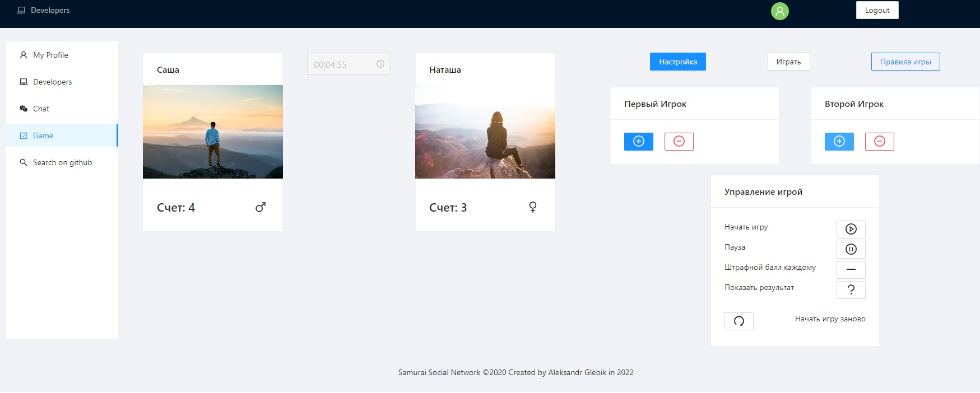Switch to the Настройка tab
The image size is (980, 393).
[x=678, y=62]
